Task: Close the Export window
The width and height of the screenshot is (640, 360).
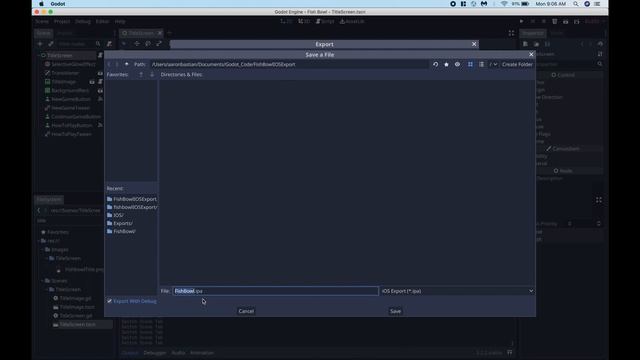Action: [474, 44]
